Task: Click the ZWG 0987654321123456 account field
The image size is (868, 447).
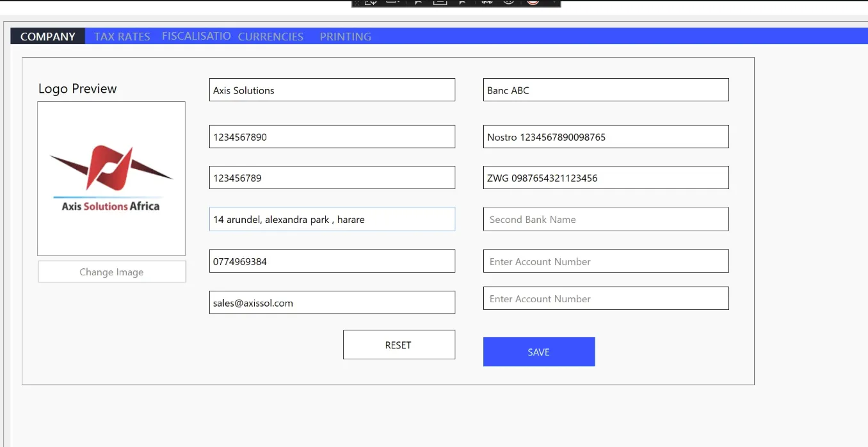Action: (606, 177)
